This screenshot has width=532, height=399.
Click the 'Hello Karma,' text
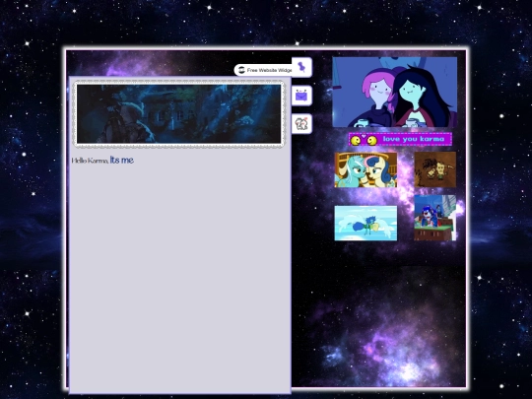click(x=90, y=161)
